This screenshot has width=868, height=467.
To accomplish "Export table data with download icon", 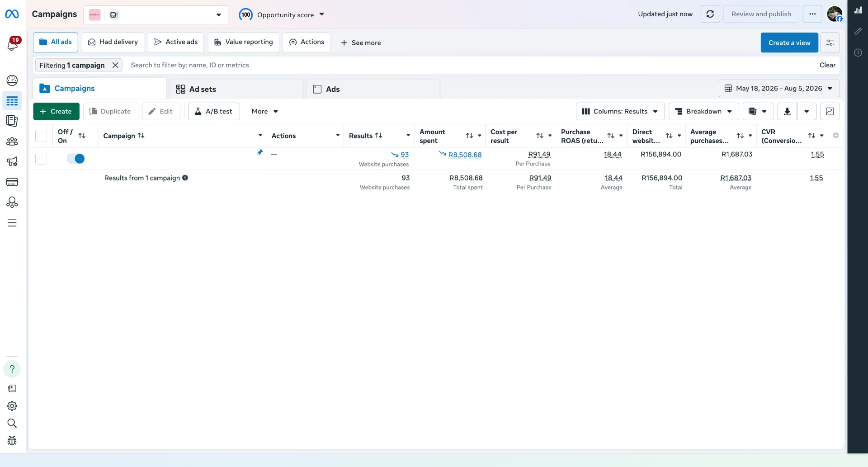I will click(787, 111).
